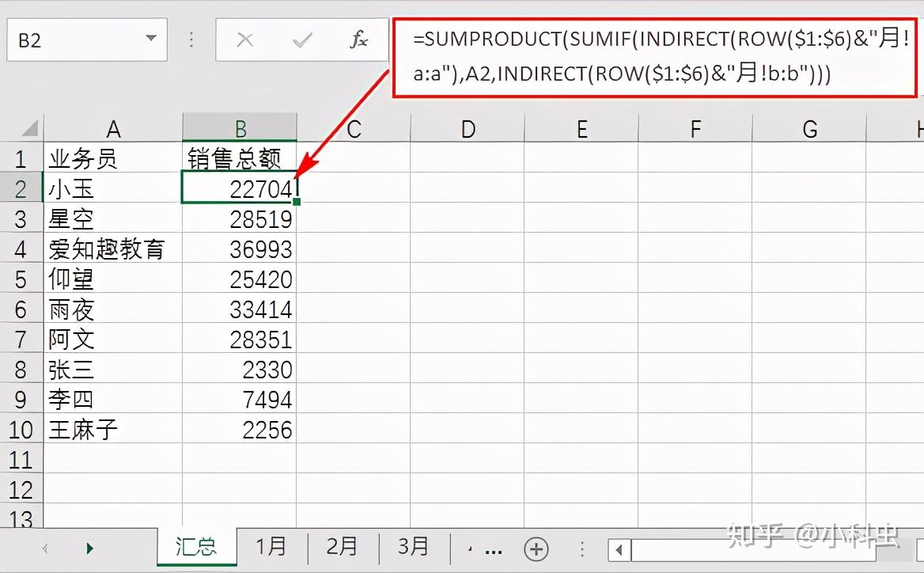This screenshot has height=573, width=924.
Task: Cancel formula entry with the X icon
Action: point(244,40)
